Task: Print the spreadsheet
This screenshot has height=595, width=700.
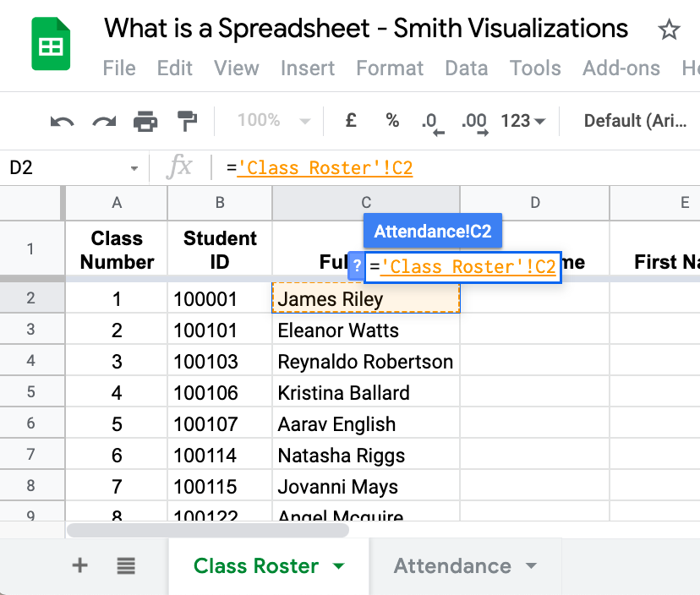Action: [145, 121]
